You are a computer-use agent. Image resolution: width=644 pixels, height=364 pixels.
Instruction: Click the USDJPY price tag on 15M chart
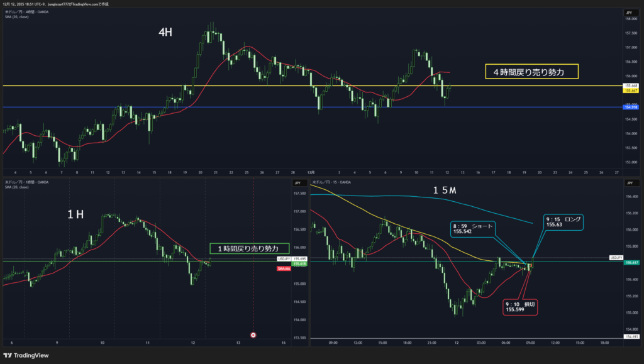click(616, 258)
